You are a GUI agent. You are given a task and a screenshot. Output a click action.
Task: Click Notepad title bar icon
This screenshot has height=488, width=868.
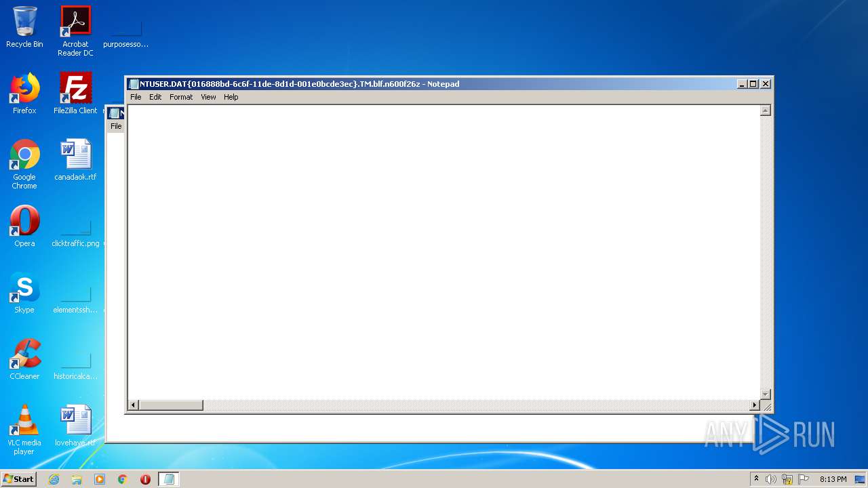134,84
